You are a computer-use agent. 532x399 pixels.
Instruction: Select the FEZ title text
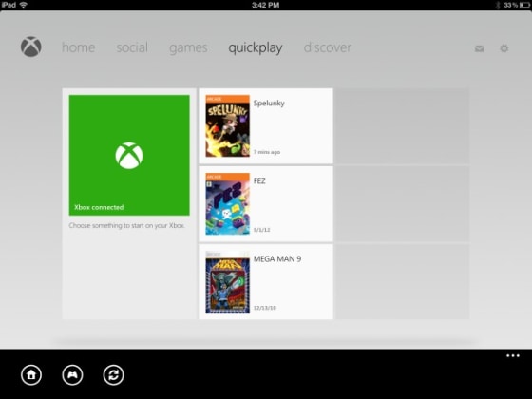pyautogui.click(x=259, y=180)
